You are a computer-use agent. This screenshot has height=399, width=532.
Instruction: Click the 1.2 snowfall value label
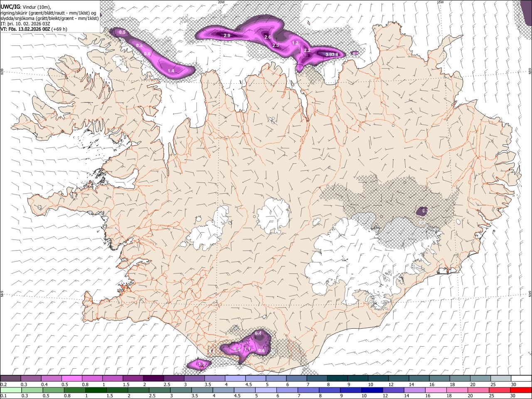[x=296, y=43]
